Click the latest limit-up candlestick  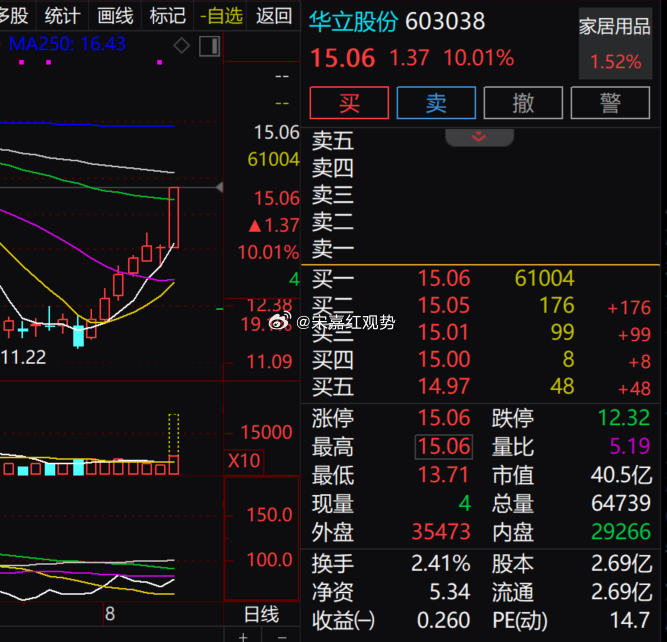tap(174, 217)
